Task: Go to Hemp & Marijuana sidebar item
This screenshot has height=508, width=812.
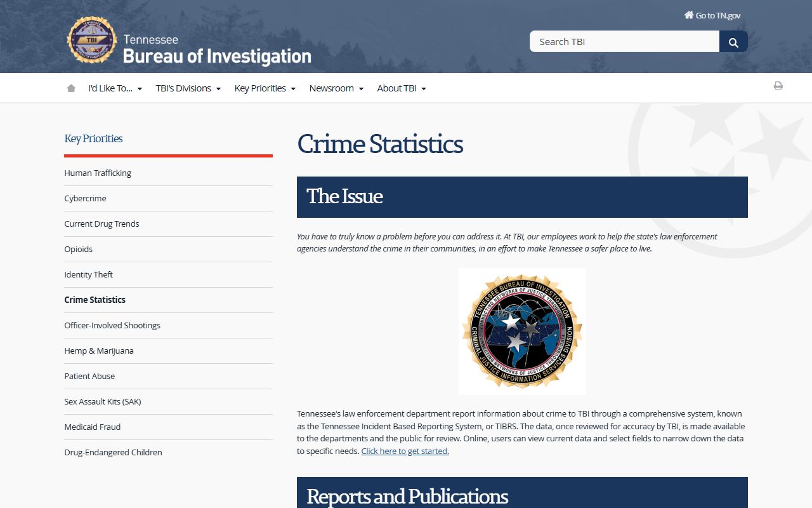Action: coord(99,351)
